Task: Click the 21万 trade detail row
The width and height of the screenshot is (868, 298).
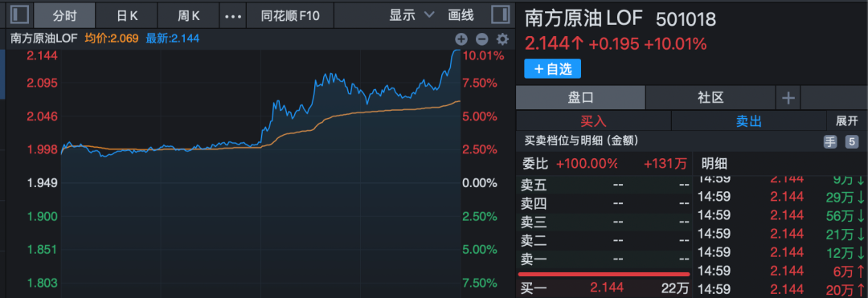Action: [780, 234]
